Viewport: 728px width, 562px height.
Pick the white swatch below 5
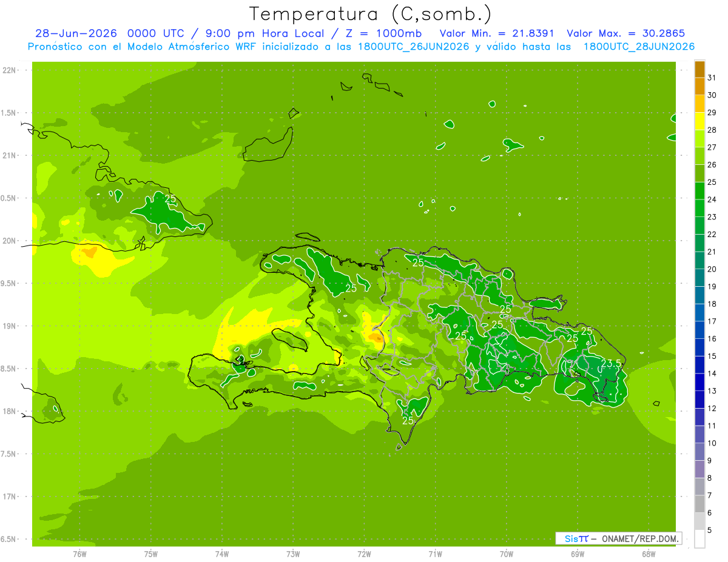[699, 539]
